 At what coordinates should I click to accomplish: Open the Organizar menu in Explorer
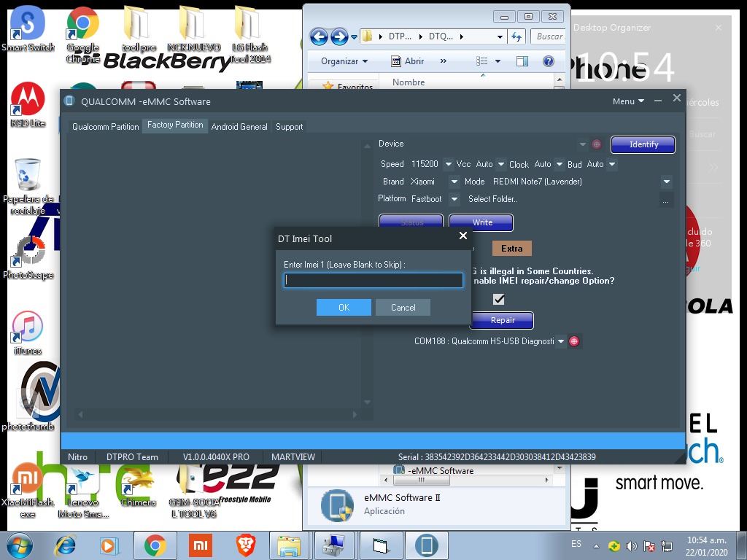pyautogui.click(x=344, y=61)
